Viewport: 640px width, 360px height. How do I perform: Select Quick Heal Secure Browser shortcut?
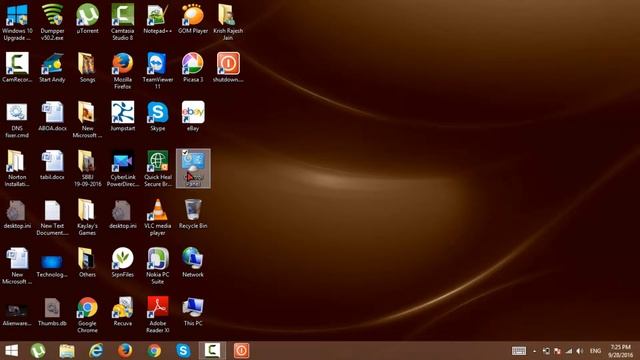click(158, 168)
